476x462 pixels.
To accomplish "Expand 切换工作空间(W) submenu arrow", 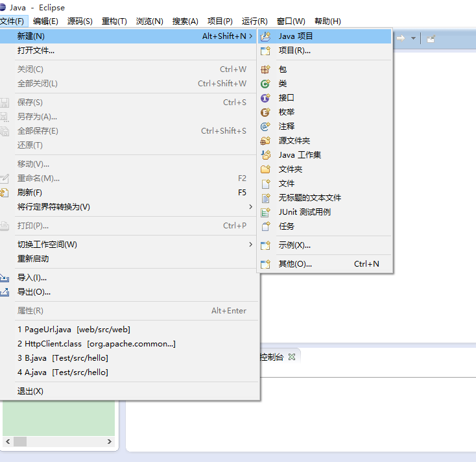I will tap(251, 245).
